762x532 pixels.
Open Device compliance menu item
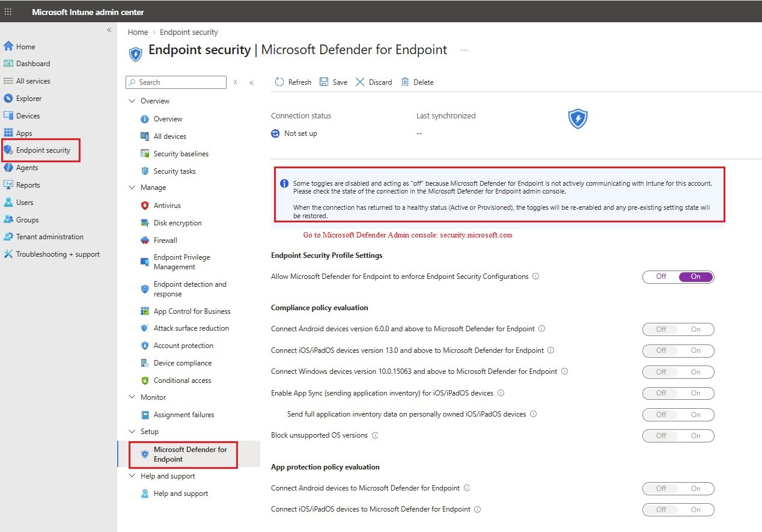click(183, 363)
